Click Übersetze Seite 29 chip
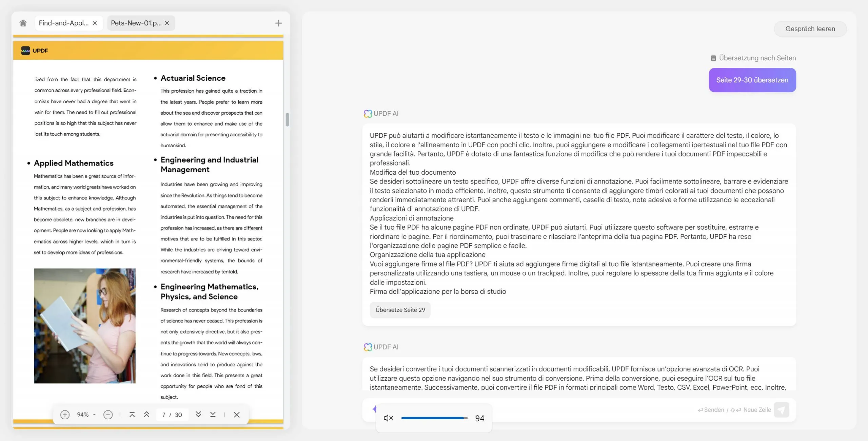This screenshot has height=441, width=868. click(x=400, y=310)
